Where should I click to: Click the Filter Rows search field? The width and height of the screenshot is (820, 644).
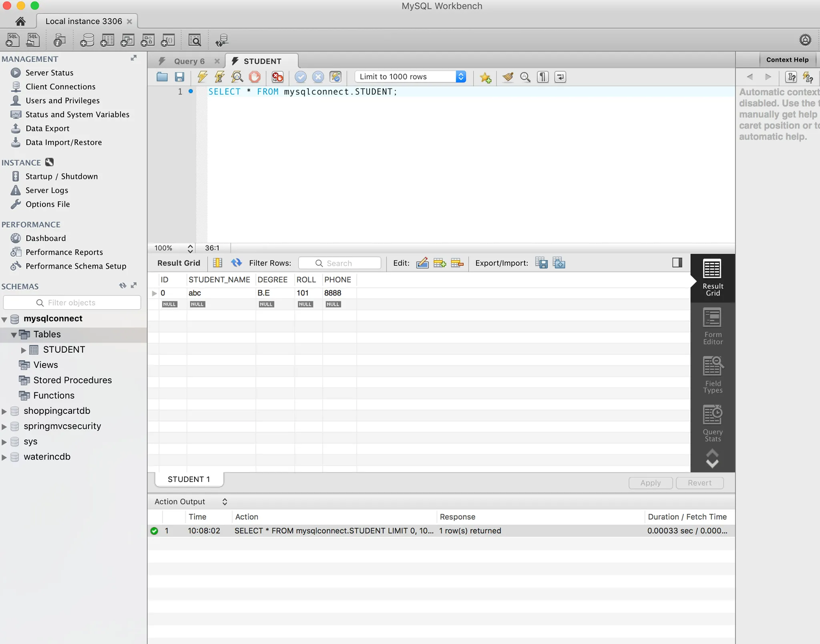click(340, 263)
